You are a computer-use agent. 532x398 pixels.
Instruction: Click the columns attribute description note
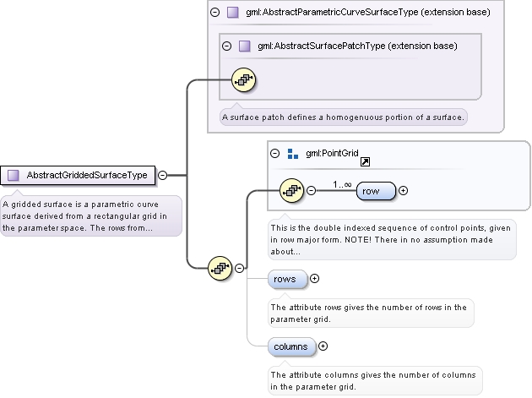375,381
